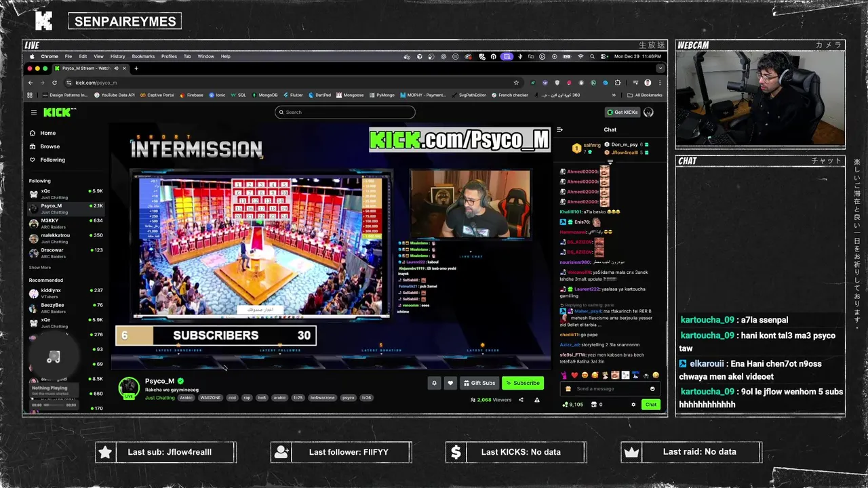Open MongoDB bookmark
The image size is (868, 488).
point(264,96)
